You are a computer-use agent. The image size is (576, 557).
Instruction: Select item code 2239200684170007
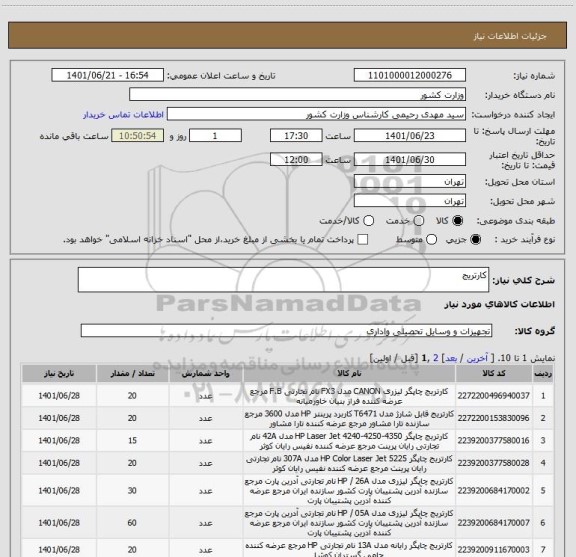[493, 522]
